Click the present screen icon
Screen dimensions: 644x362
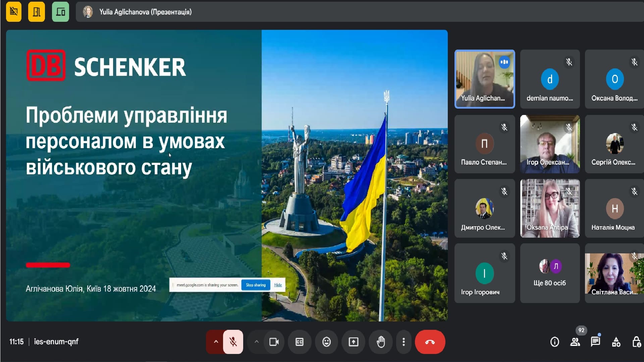354,342
